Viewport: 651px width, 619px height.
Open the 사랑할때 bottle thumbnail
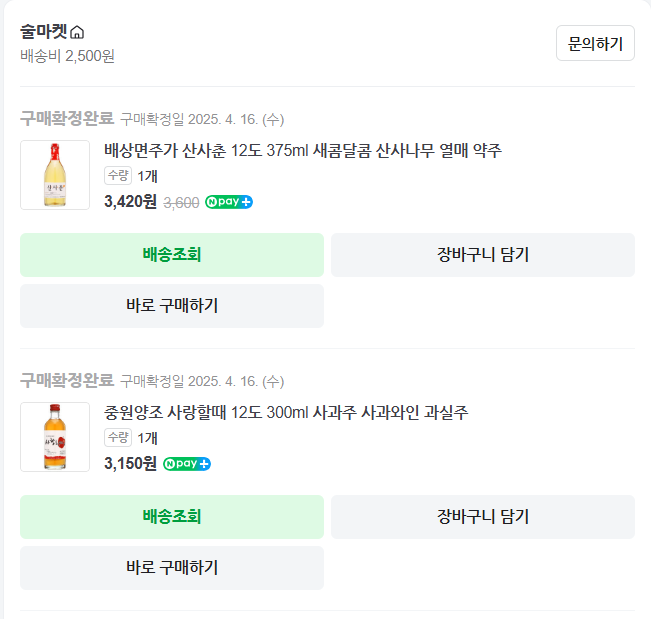tap(55, 437)
